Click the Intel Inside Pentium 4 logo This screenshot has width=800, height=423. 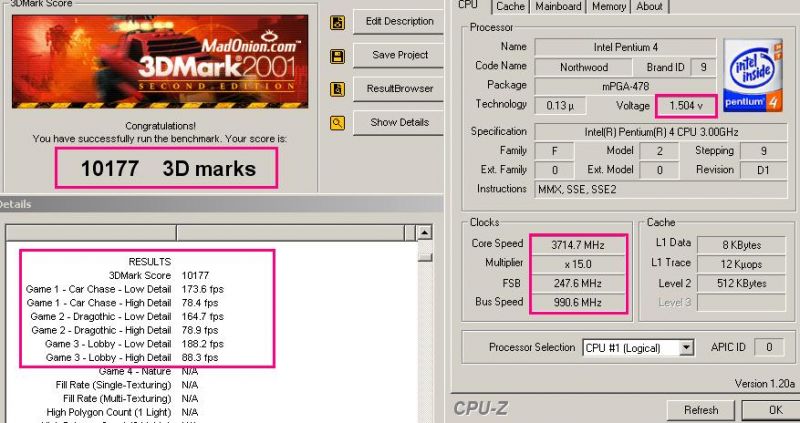[x=753, y=75]
